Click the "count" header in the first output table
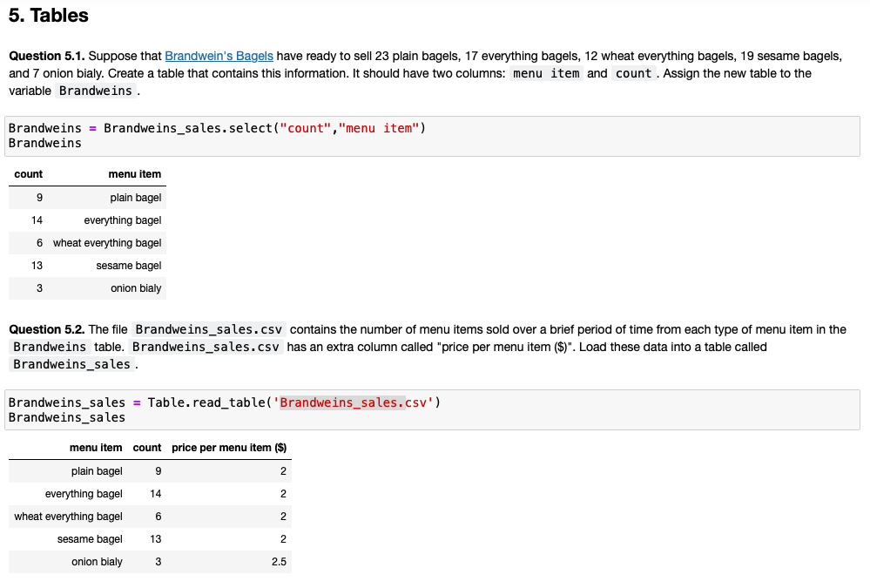870x588 pixels. (29, 174)
